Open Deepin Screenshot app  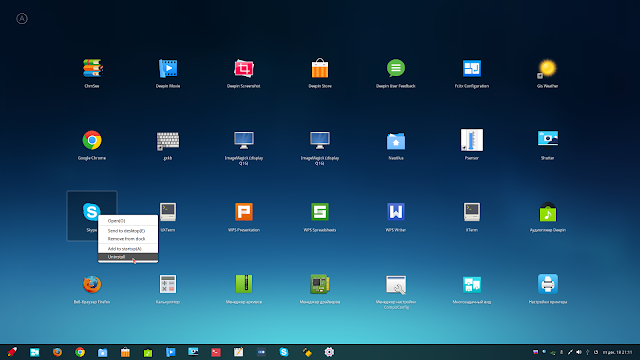[244, 68]
